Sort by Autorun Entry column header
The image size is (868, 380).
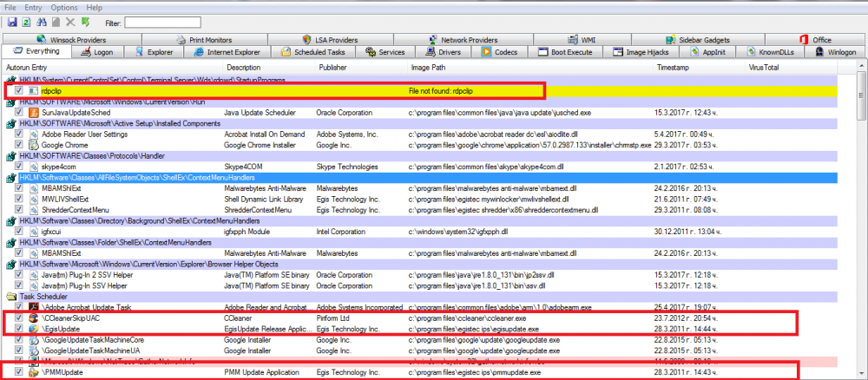pyautogui.click(x=112, y=68)
